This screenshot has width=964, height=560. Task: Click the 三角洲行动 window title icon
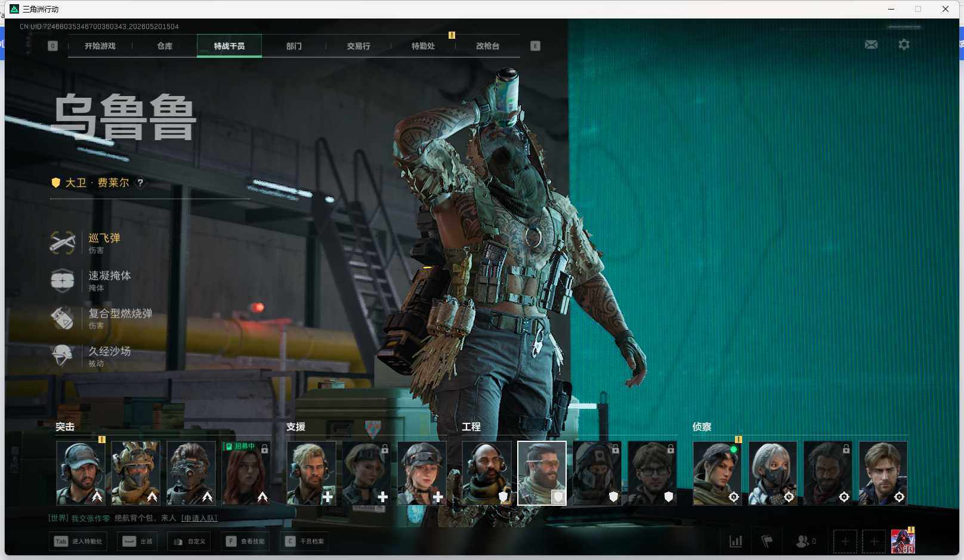pyautogui.click(x=14, y=9)
